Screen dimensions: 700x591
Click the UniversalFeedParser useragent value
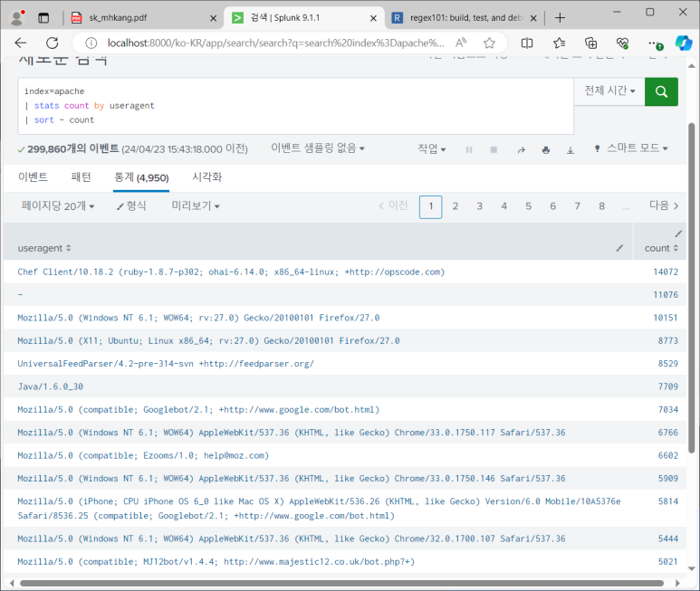pyautogui.click(x=166, y=364)
